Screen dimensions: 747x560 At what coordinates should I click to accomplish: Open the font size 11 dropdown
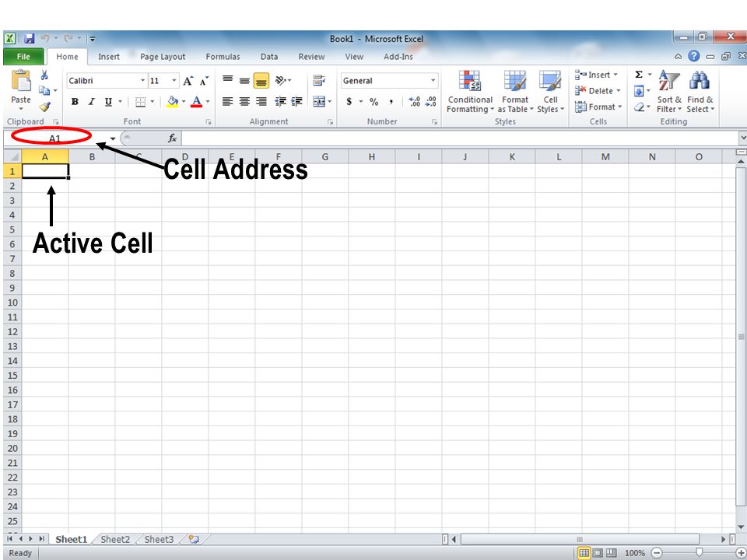pos(174,80)
